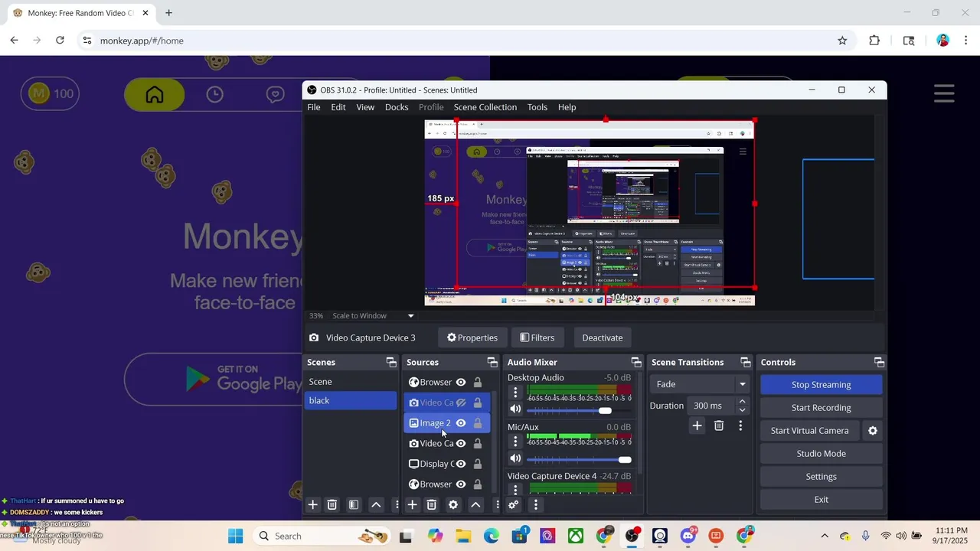Open preview scale dropdown arrow
Viewport: 980px width, 551px height.
tap(410, 316)
